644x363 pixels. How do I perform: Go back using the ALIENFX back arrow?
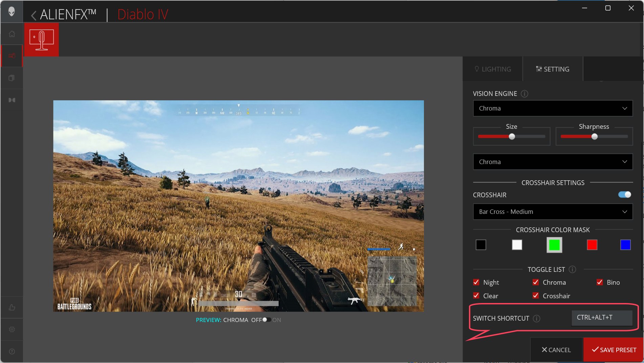click(x=34, y=15)
